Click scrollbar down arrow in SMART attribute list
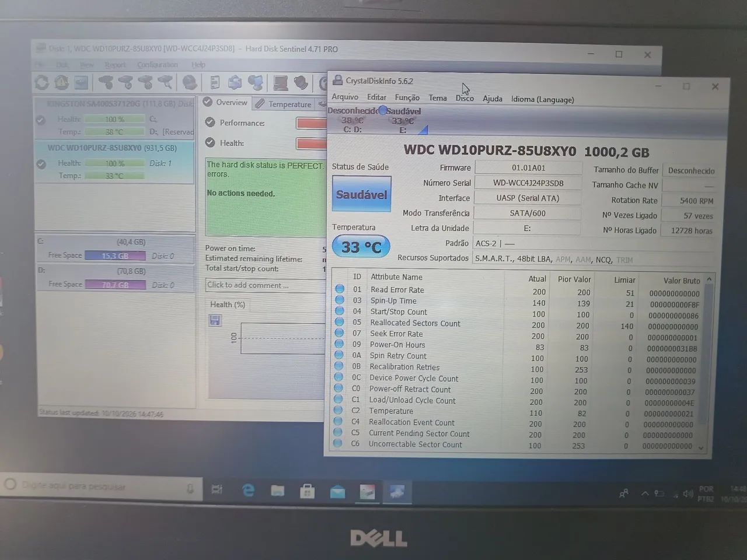This screenshot has width=747, height=560. [x=701, y=448]
